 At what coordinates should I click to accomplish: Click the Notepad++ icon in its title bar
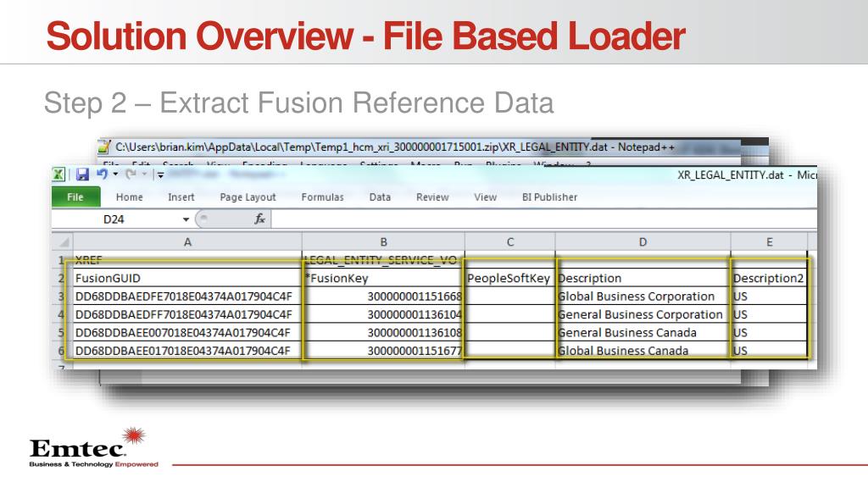(104, 147)
